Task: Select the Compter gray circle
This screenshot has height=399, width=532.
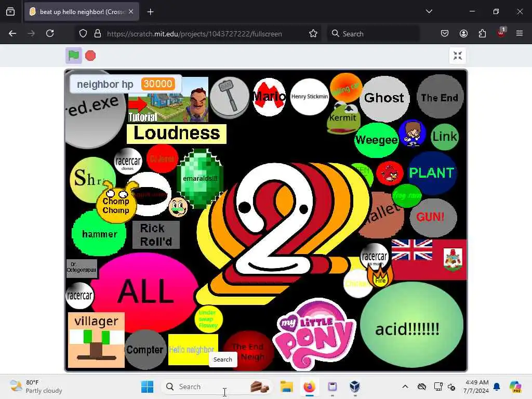Action: (x=145, y=350)
